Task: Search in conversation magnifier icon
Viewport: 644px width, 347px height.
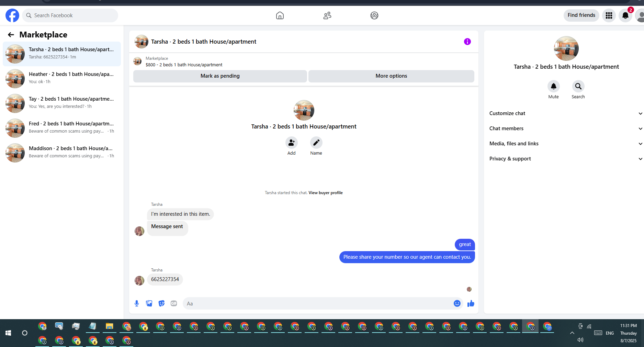Action: tap(578, 86)
